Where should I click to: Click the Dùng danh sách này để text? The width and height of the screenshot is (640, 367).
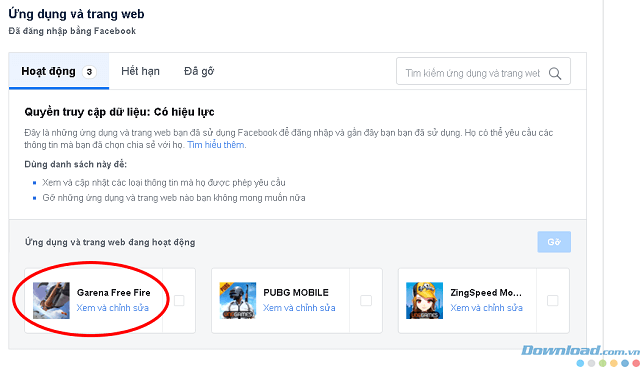click(76, 164)
